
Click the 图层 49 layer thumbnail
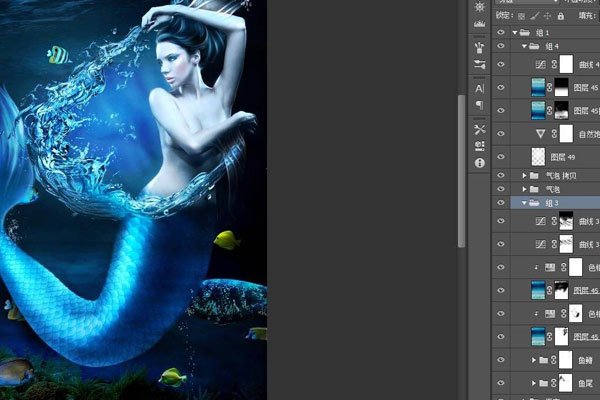click(538, 157)
